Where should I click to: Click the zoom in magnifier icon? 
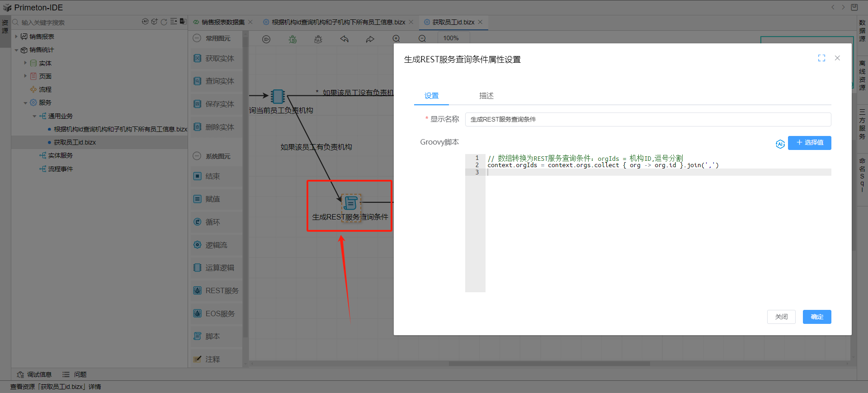[396, 39]
